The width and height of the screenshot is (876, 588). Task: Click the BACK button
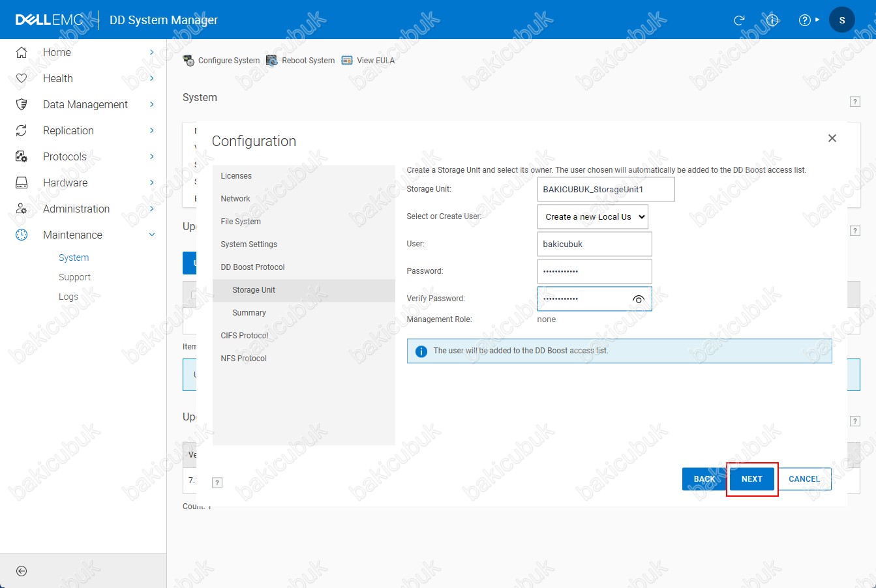[x=704, y=479]
